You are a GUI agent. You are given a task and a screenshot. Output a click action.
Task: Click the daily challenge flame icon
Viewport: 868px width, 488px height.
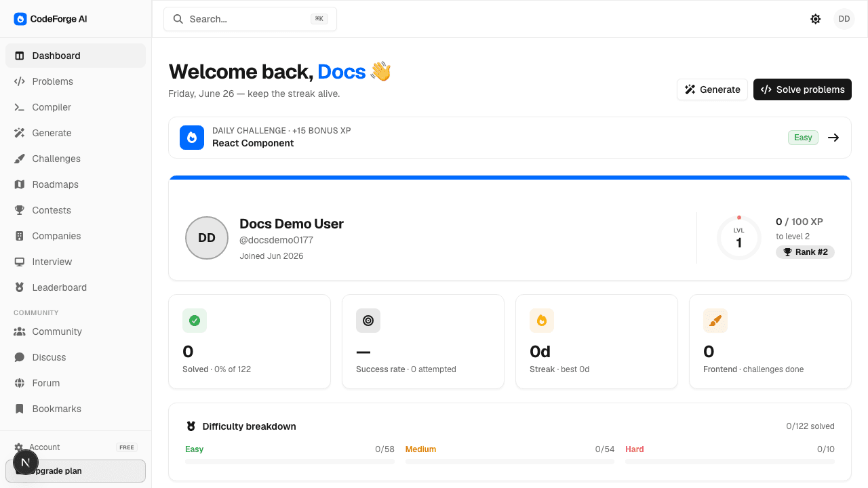point(192,138)
